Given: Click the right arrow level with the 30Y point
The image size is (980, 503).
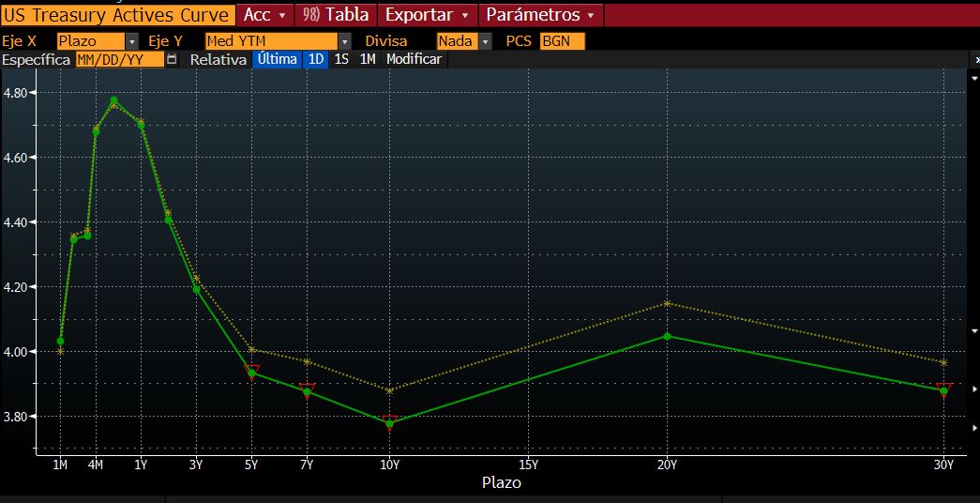Looking at the screenshot, I should coord(975,389).
